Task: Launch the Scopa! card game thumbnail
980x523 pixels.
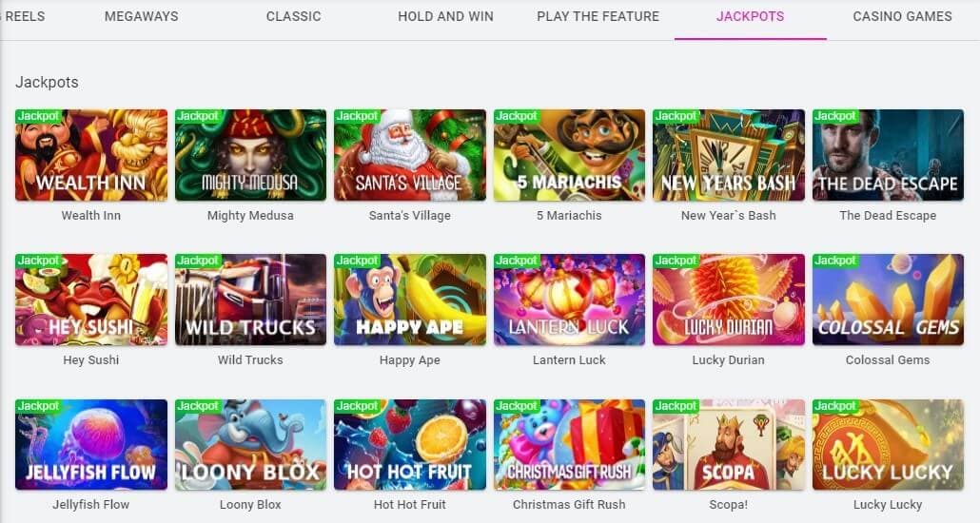Action: (729, 444)
